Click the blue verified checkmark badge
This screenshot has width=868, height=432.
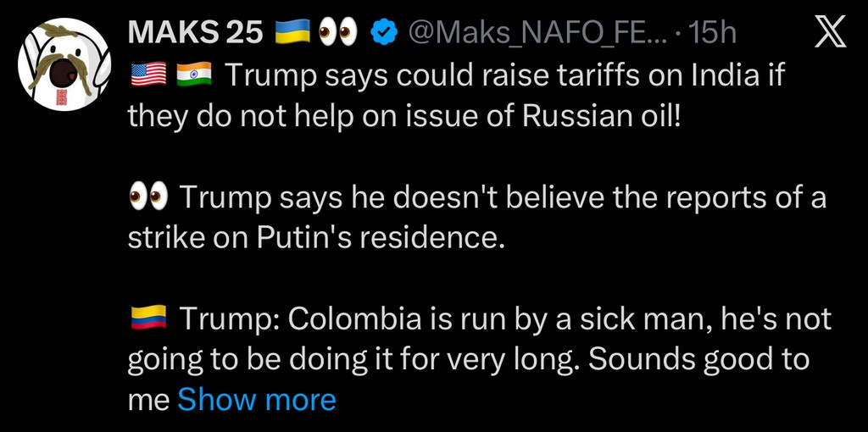[x=385, y=33]
